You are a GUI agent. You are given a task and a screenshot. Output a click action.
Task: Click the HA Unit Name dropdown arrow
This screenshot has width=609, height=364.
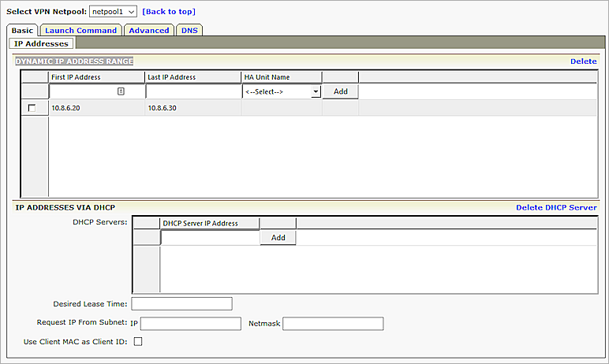point(316,91)
